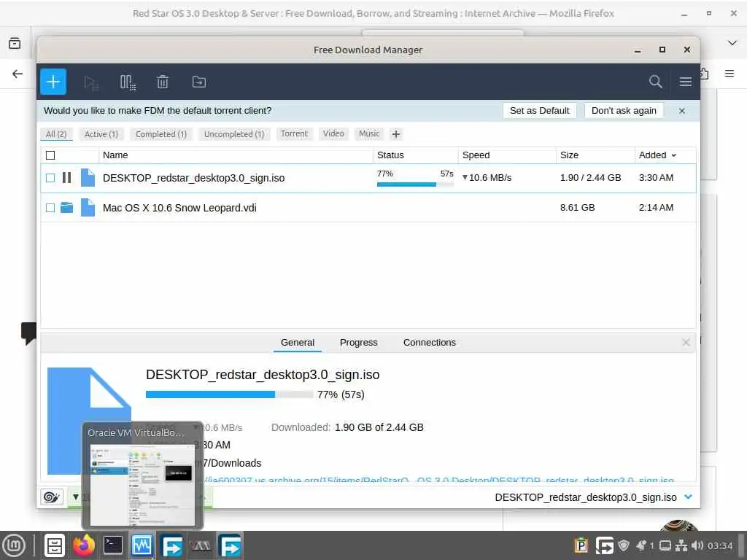Check the DESKTOP_redstar_desktop3.0_sign.iso row checkbox
This screenshot has width=747, height=560.
(50, 178)
